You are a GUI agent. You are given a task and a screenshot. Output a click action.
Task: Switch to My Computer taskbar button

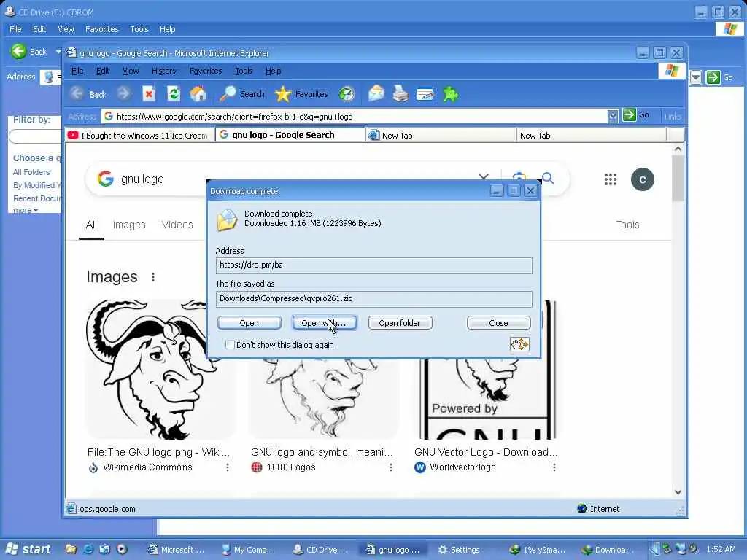249,550
